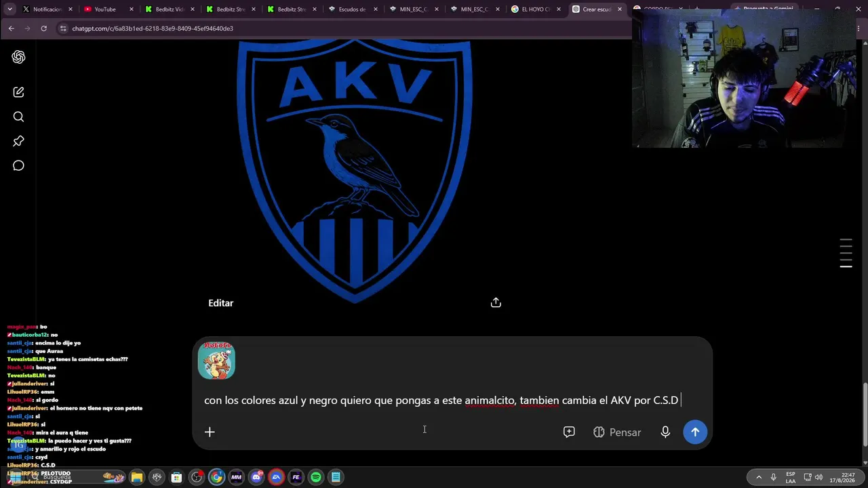Screen dimensions: 868x488
Task: Open Notepad from the taskbar
Action: 336,477
